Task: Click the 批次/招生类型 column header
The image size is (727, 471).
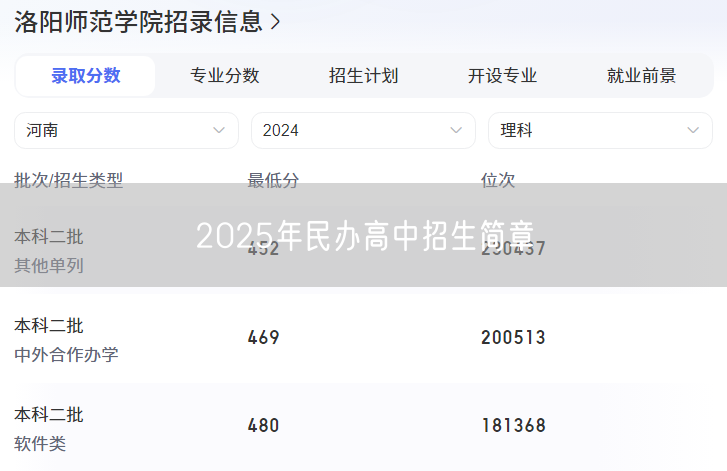Action: pyautogui.click(x=69, y=180)
